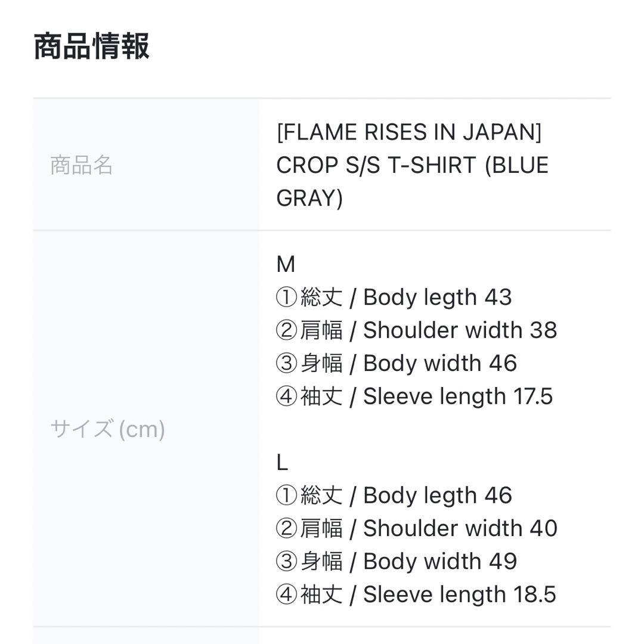Click the M size heading

coord(286,264)
